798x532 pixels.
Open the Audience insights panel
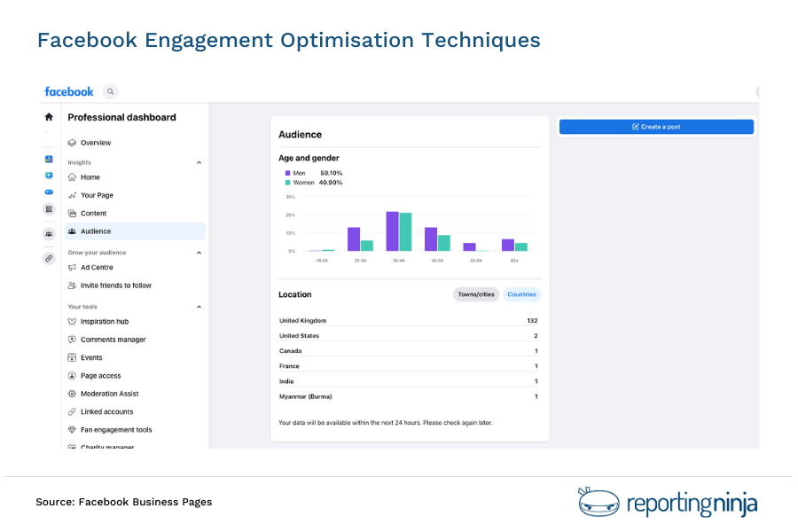[x=96, y=231]
